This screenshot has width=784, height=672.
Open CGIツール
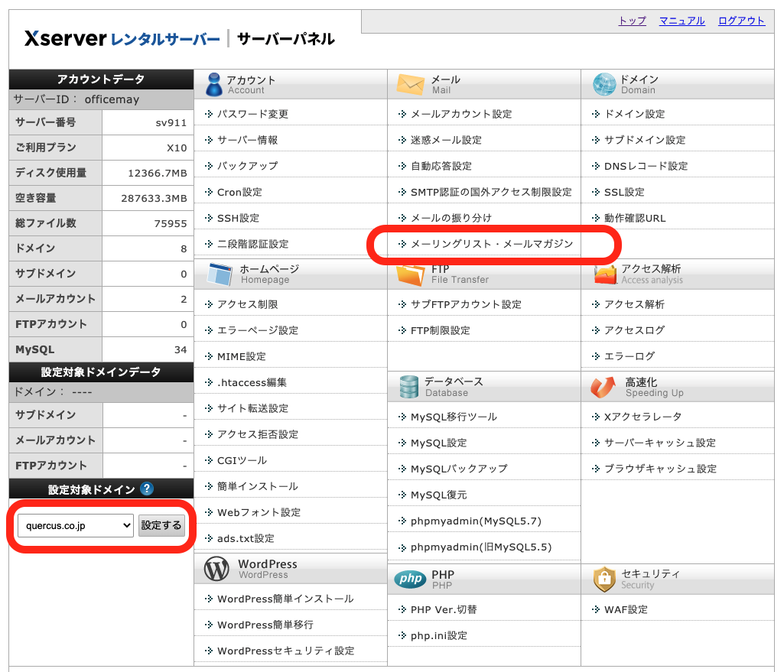(242, 460)
